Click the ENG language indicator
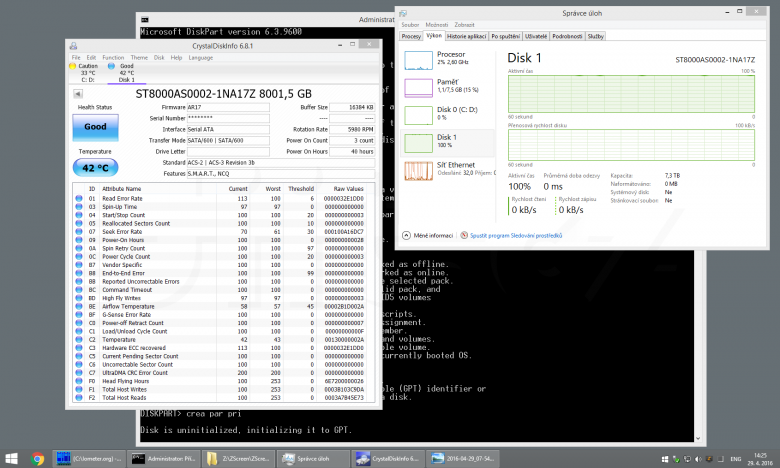 (x=736, y=459)
